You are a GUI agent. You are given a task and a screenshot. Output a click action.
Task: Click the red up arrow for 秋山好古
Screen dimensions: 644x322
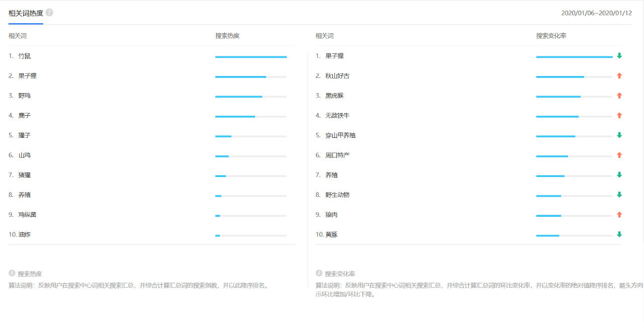click(x=619, y=76)
